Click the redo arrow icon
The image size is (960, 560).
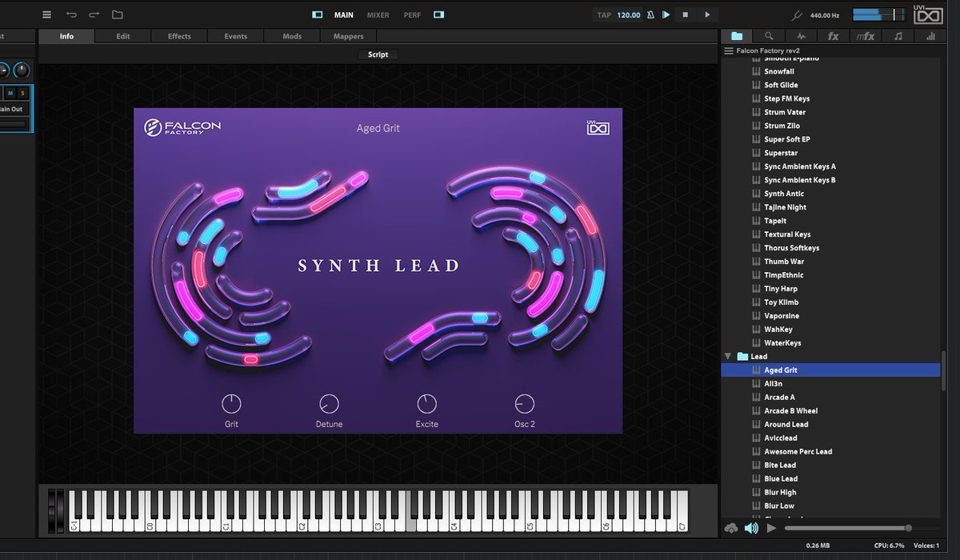coord(94,14)
